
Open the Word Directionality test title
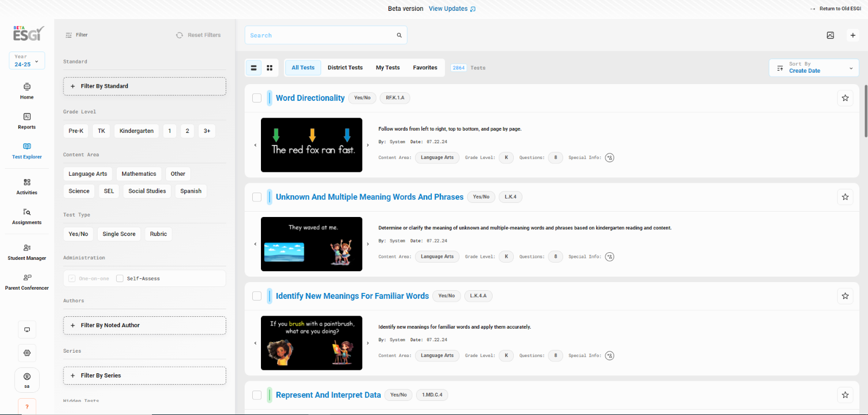[310, 98]
